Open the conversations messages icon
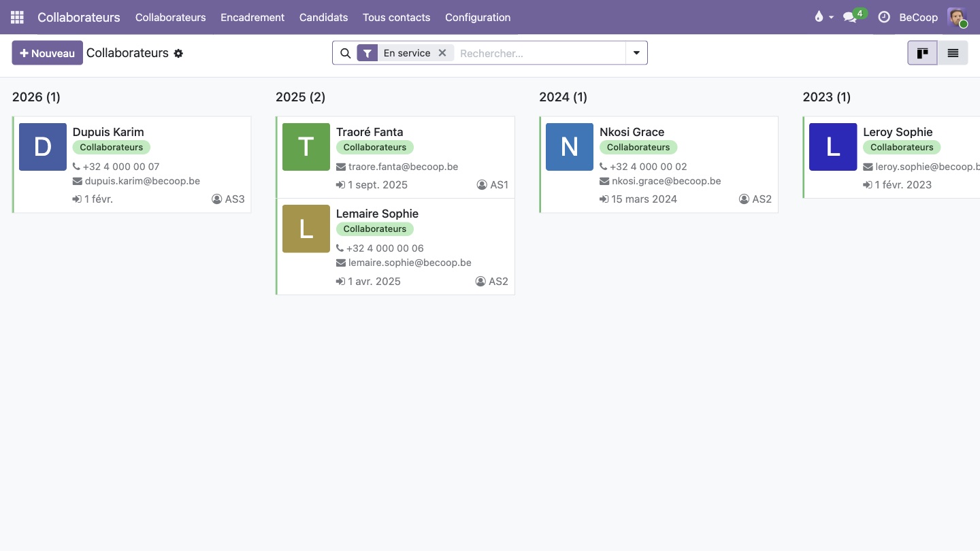The image size is (980, 551). click(x=850, y=17)
